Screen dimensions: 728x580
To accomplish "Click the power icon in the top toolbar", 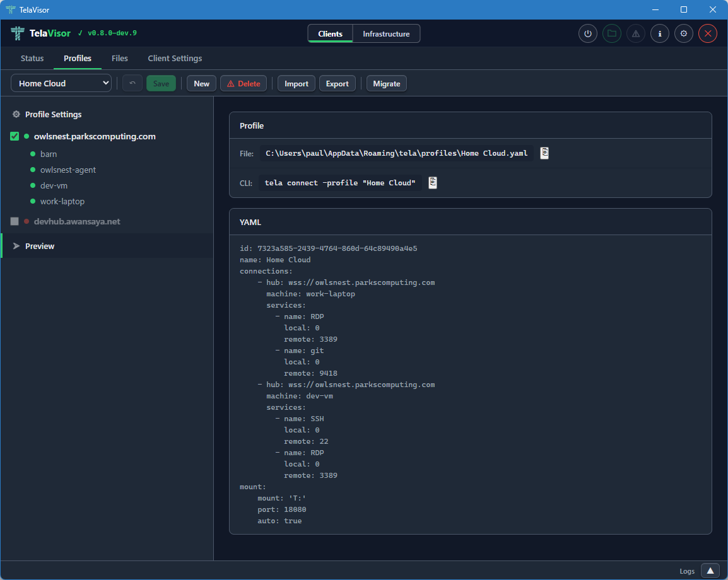I will (x=587, y=33).
